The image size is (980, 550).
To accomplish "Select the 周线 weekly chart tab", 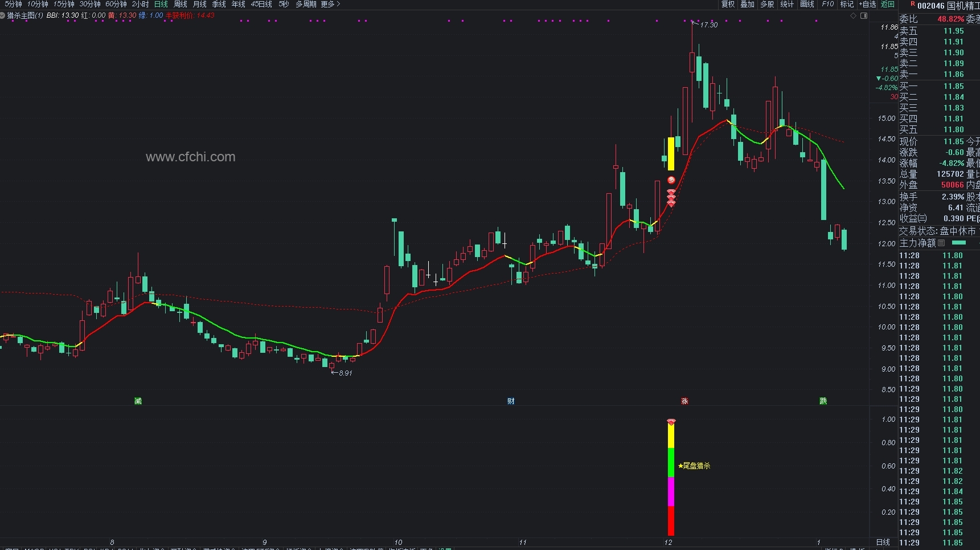I will tap(181, 4).
